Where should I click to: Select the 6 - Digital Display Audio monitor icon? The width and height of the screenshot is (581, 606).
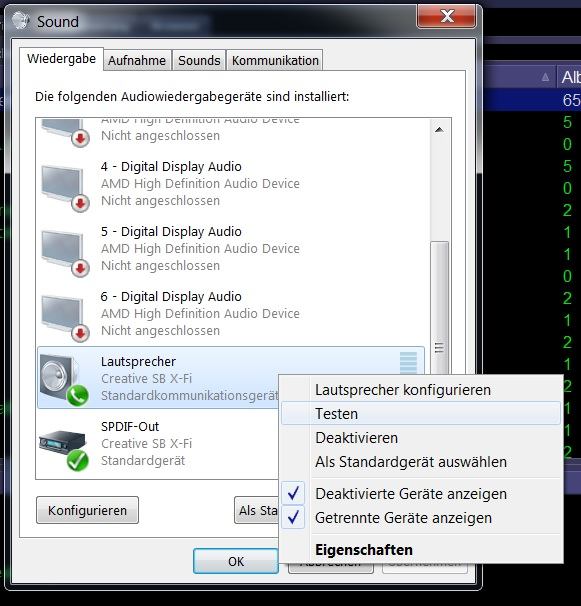click(65, 318)
